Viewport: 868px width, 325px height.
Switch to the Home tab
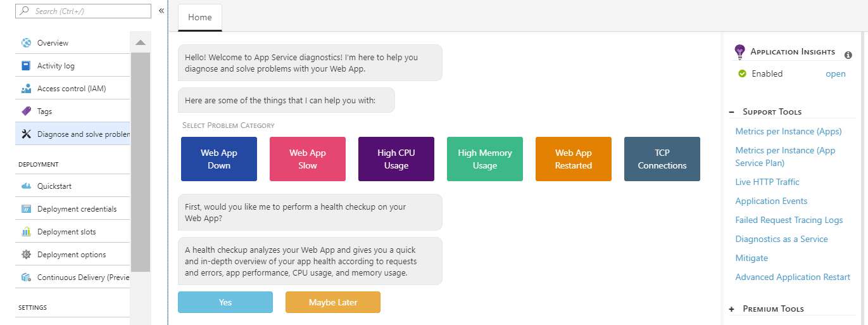click(x=200, y=17)
